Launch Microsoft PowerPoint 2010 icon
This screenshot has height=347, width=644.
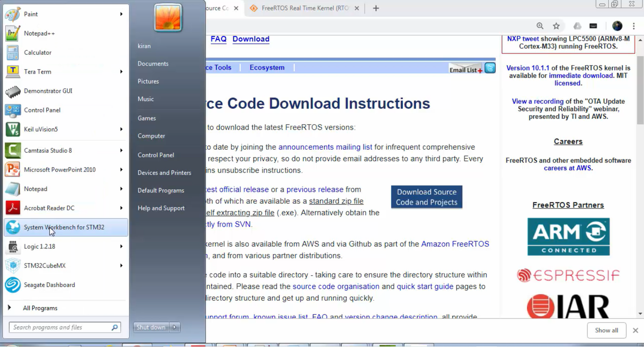click(x=12, y=170)
